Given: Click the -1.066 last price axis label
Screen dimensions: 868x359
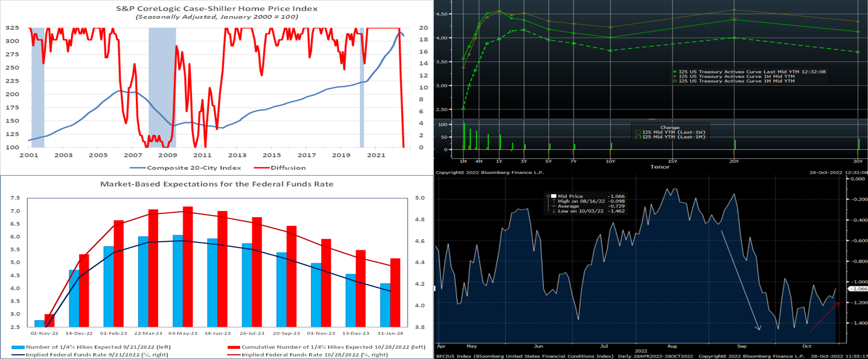Looking at the screenshot, I should (858, 289).
